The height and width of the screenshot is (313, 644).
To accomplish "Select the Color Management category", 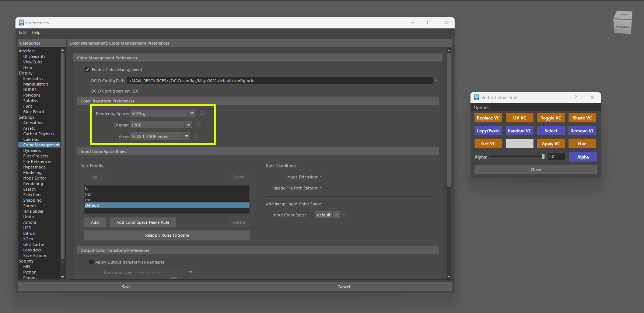I will [39, 145].
